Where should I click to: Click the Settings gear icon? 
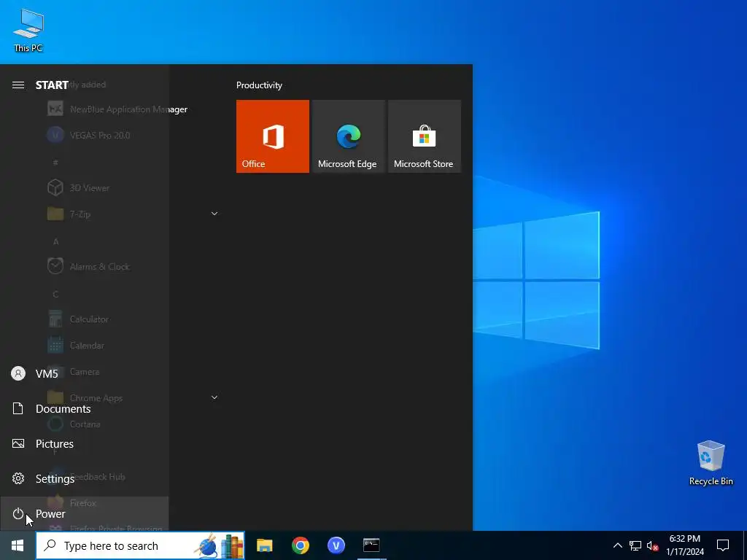coord(18,478)
